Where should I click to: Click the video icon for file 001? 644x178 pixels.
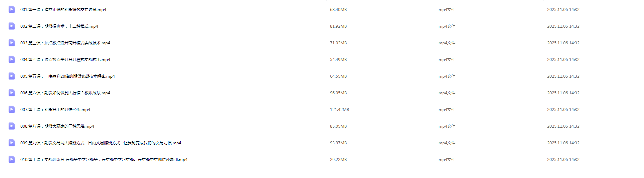(x=12, y=9)
